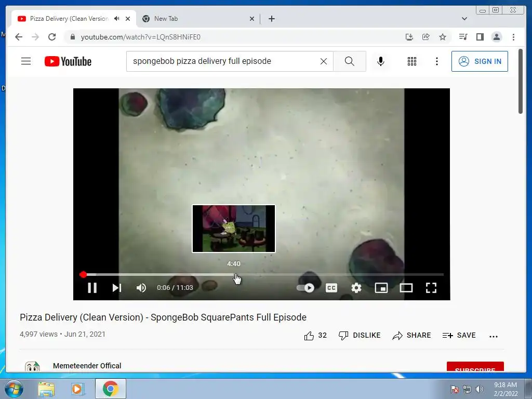Open the Chrome profile avatar
The image size is (532, 399).
[496, 37]
